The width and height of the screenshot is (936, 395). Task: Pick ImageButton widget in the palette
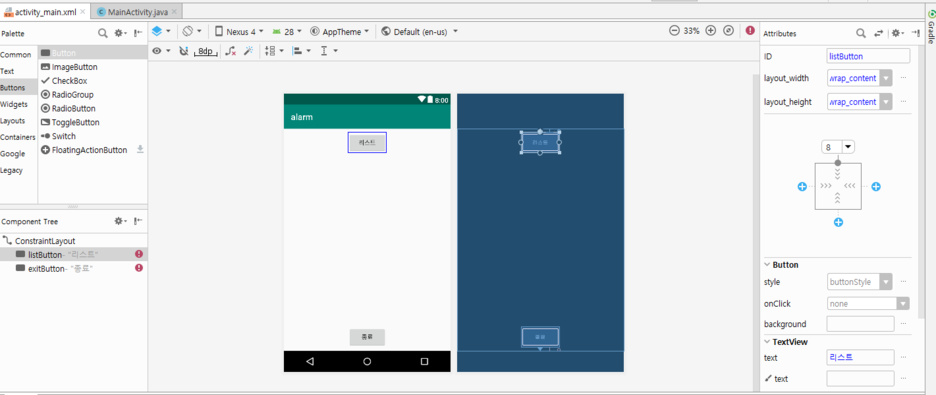click(93, 67)
